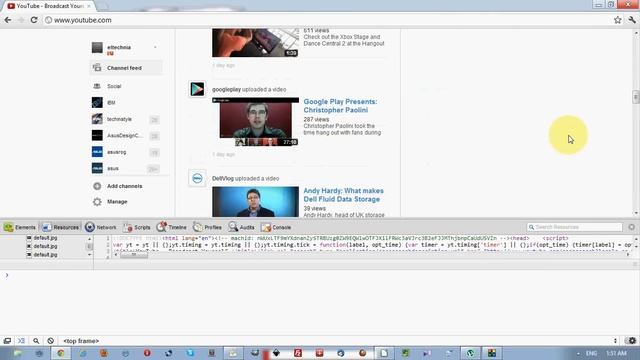Image resolution: width=640 pixels, height=360 pixels.
Task: Open the Network panel
Action: pos(101,227)
